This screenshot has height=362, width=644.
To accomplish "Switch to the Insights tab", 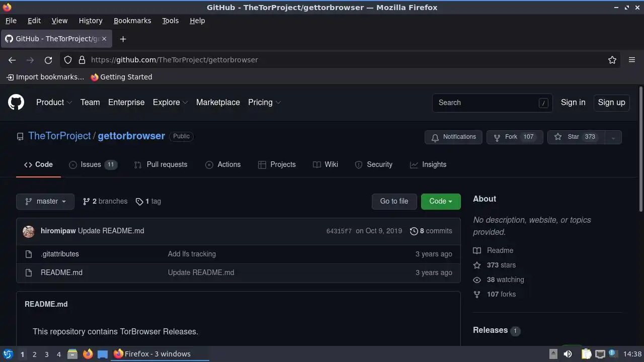I will click(x=428, y=164).
